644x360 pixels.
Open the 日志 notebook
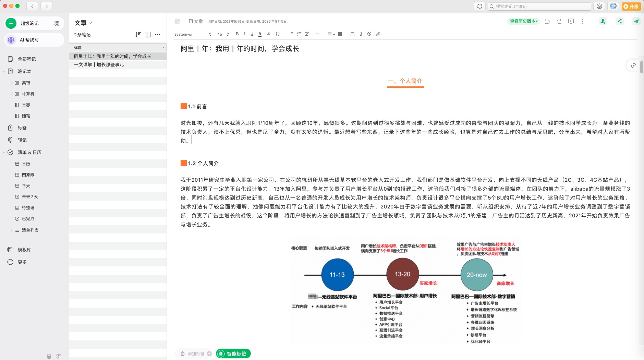pyautogui.click(x=26, y=105)
